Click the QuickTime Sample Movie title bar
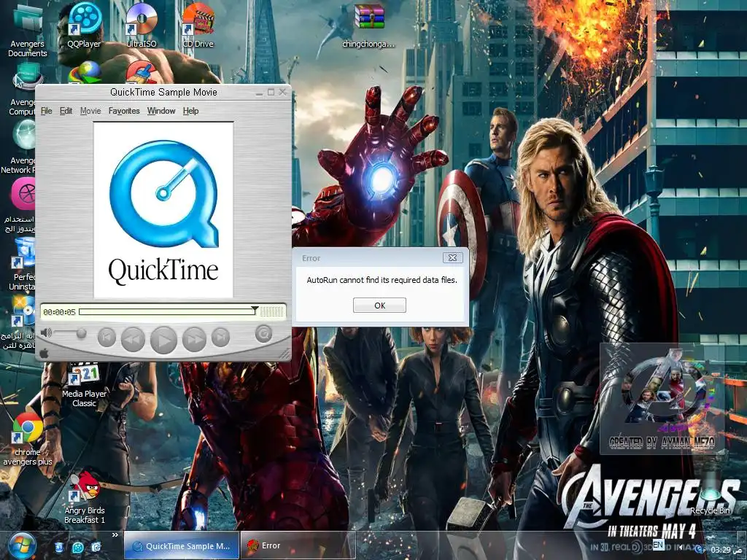Image resolution: width=747 pixels, height=560 pixels. tap(163, 92)
